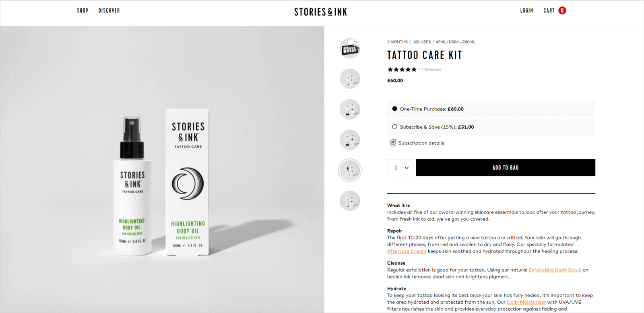Select the second product thumbnail
Screen dimensions: 644x313
tap(350, 79)
